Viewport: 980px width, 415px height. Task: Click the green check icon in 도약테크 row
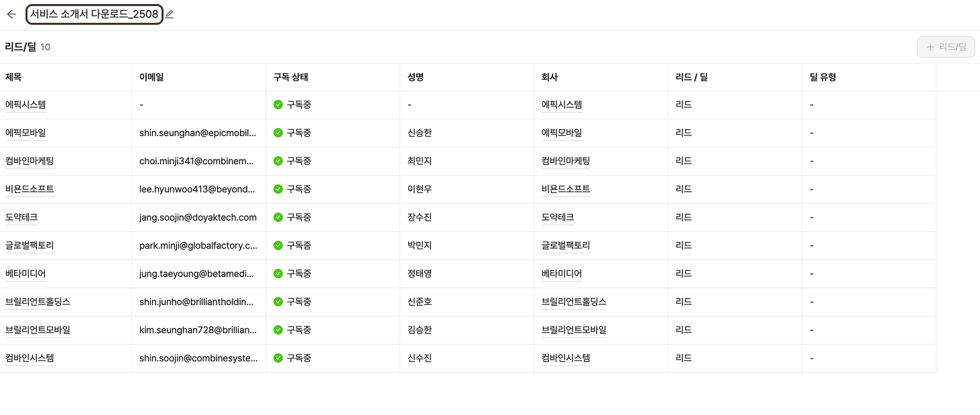[x=278, y=217]
